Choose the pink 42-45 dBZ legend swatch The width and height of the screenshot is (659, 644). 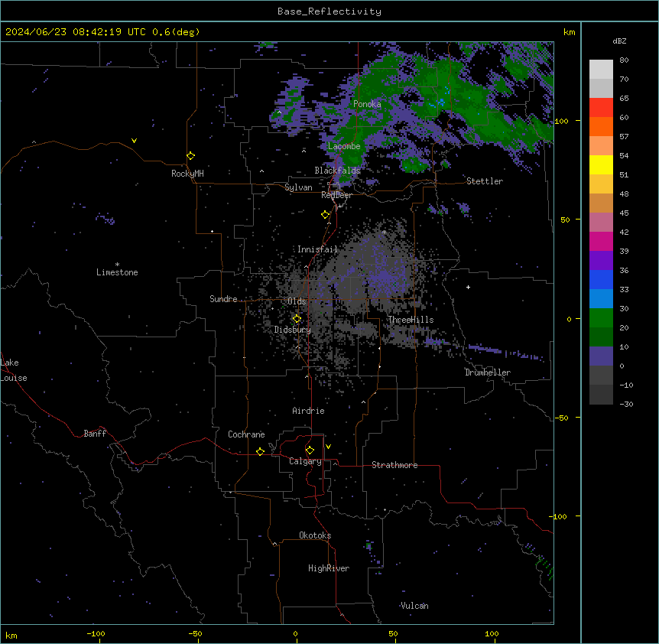tap(601, 223)
